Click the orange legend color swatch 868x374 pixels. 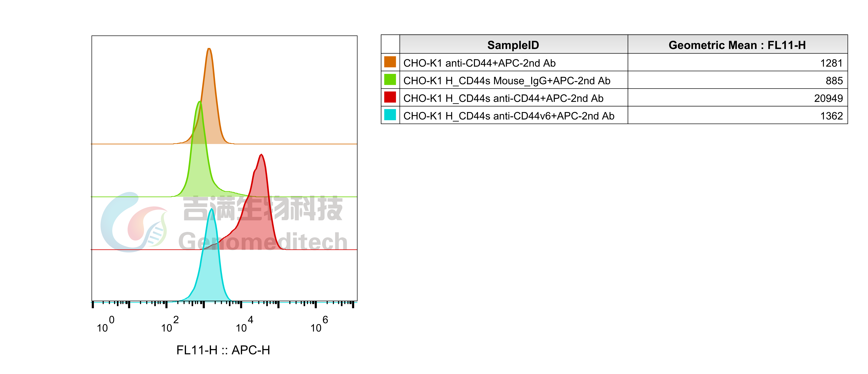[x=390, y=62]
